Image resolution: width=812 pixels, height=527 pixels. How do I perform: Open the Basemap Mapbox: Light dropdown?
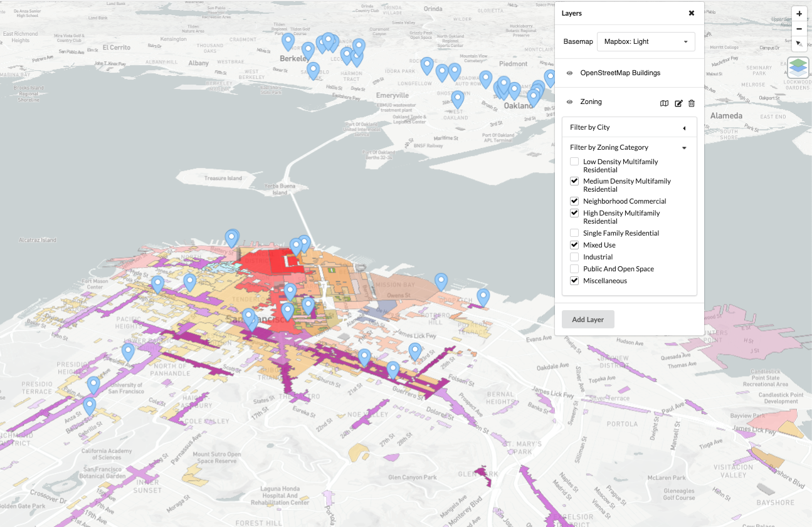pyautogui.click(x=646, y=41)
